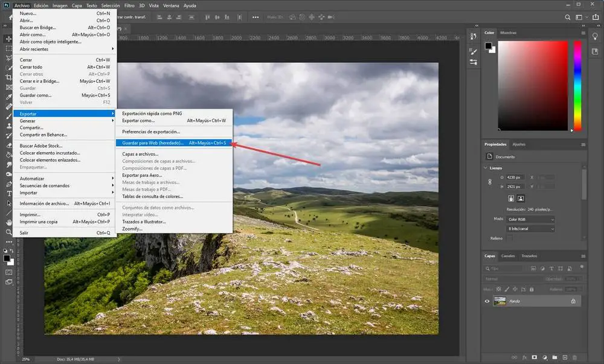Click the rainbow hue slider strip
Viewport: 604px width, 364px height.
coord(578,86)
